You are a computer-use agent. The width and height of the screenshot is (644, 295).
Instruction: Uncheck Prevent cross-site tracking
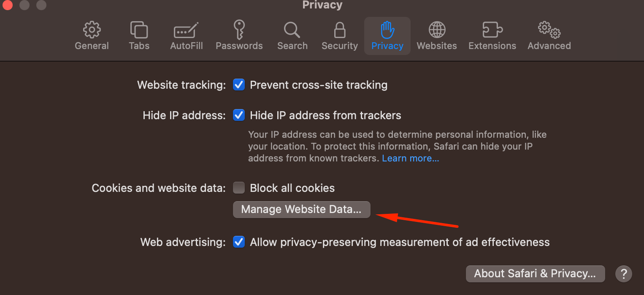(239, 85)
